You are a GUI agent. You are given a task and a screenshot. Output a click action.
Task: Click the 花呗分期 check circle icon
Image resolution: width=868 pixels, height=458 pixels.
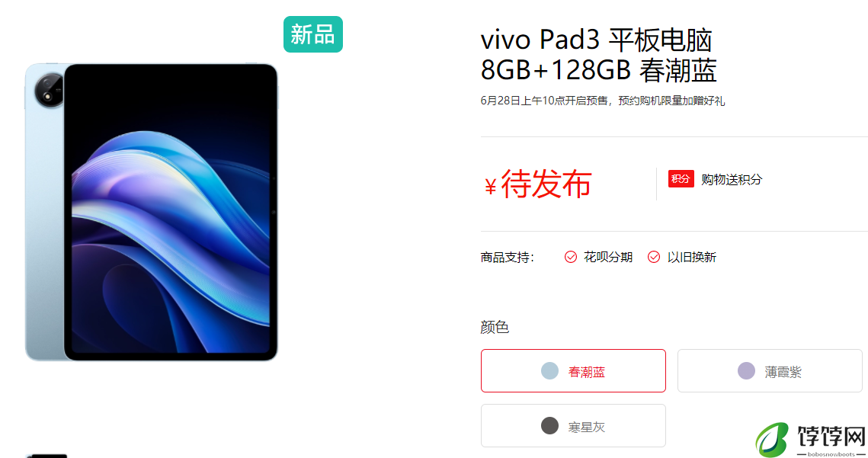pos(570,257)
